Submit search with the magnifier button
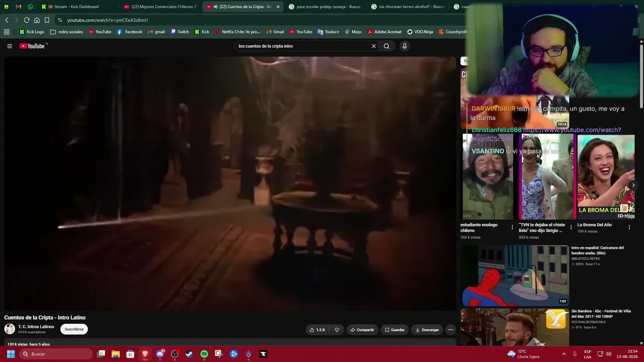Viewport: 644px width, 362px height. (x=386, y=46)
